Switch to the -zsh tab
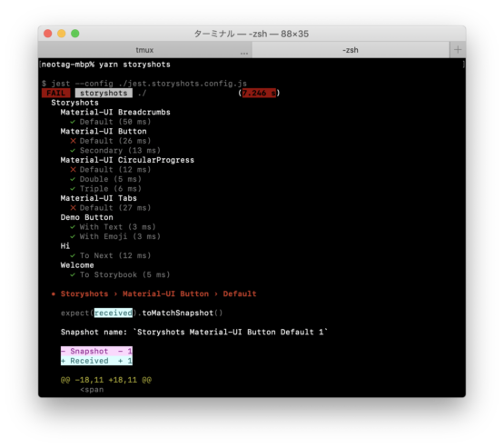Image resolution: width=504 pixels, height=448 pixels. click(351, 50)
